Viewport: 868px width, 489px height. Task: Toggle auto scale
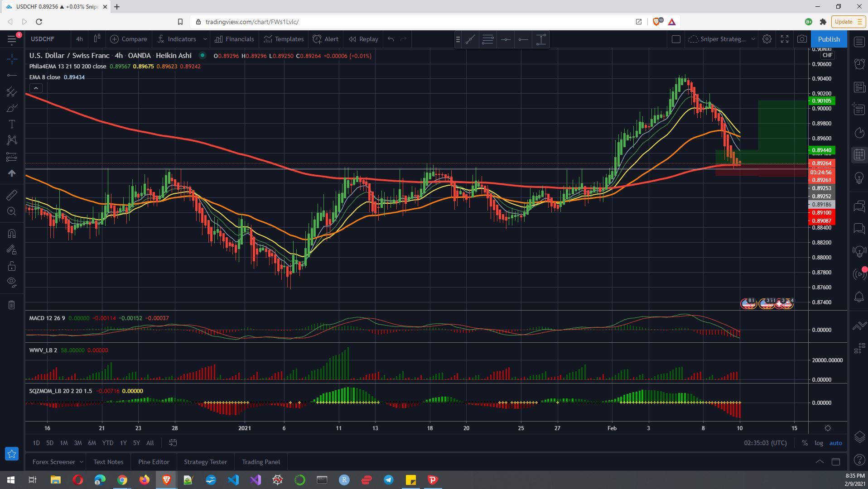coord(835,443)
